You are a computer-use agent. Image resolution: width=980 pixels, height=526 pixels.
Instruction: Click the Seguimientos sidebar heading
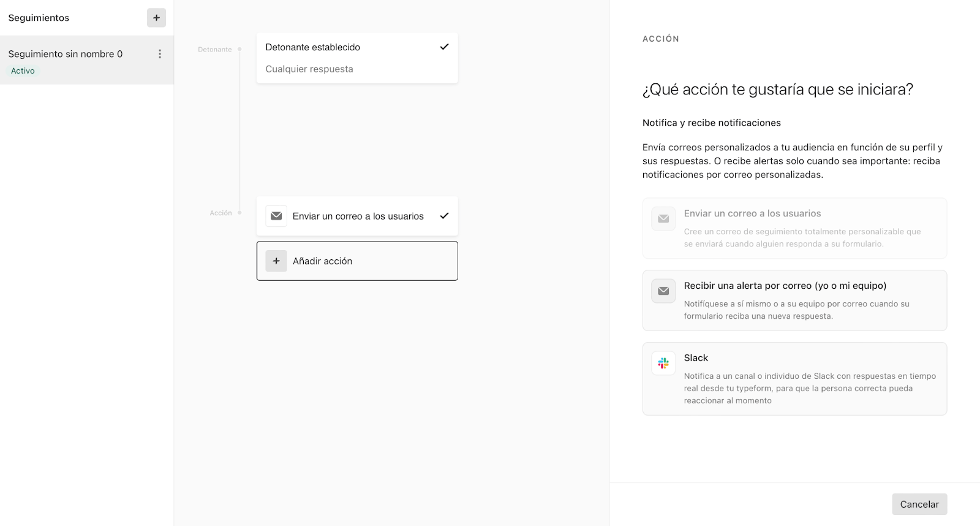(x=39, y=18)
